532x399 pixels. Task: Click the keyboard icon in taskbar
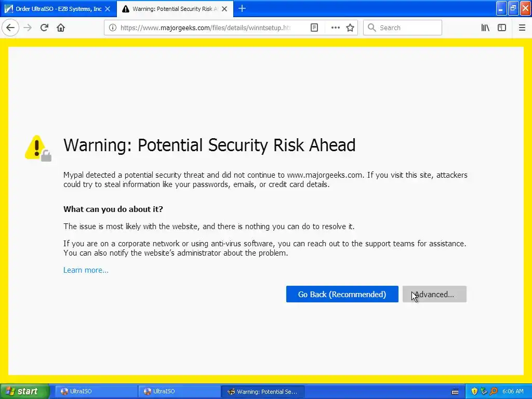click(455, 392)
